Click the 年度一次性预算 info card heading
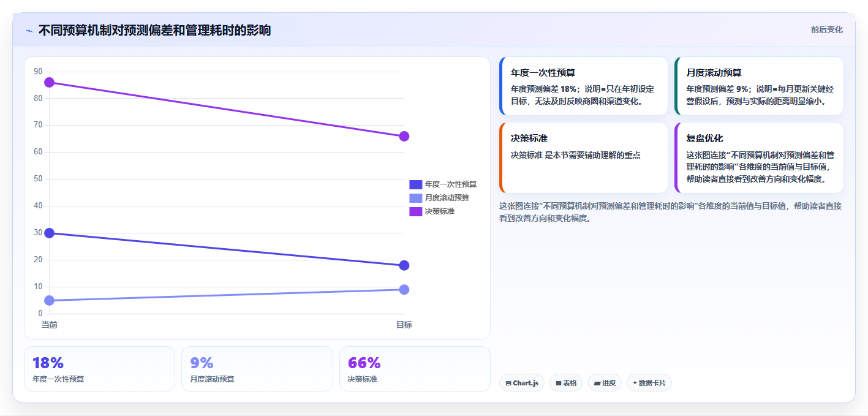 [543, 72]
